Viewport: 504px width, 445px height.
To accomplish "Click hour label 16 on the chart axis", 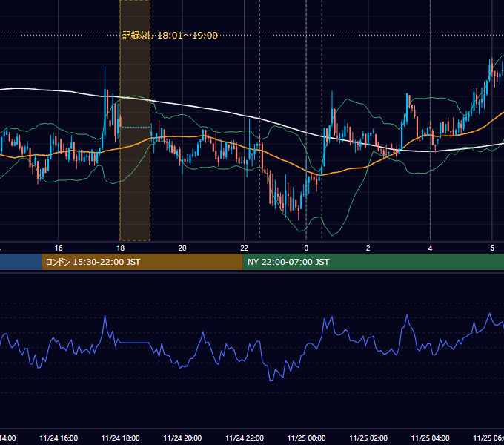I will [59, 248].
